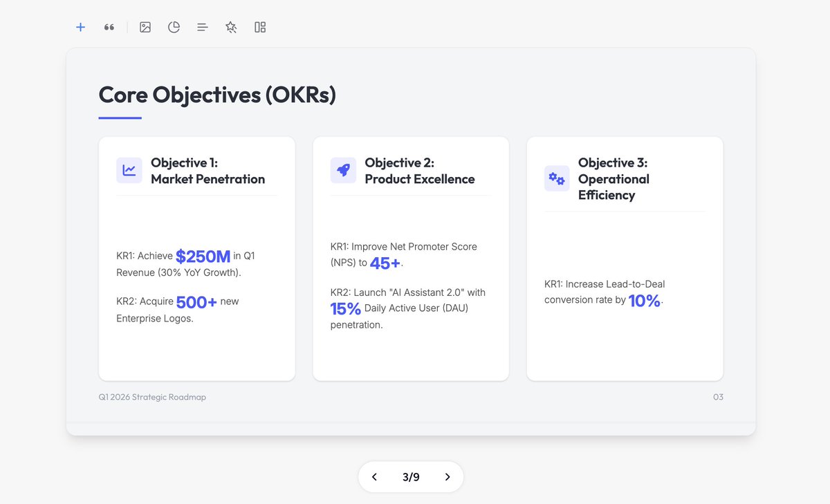830x504 pixels.
Task: Click the plus add element icon
Action: coord(81,27)
